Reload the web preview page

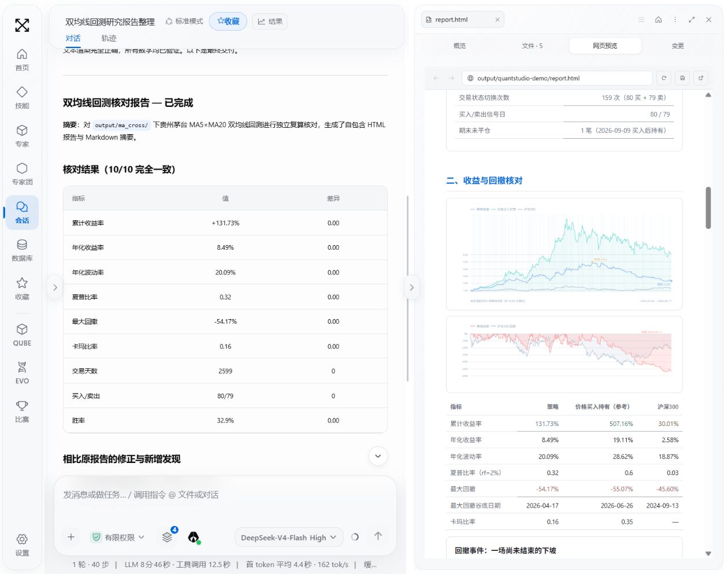tap(664, 78)
